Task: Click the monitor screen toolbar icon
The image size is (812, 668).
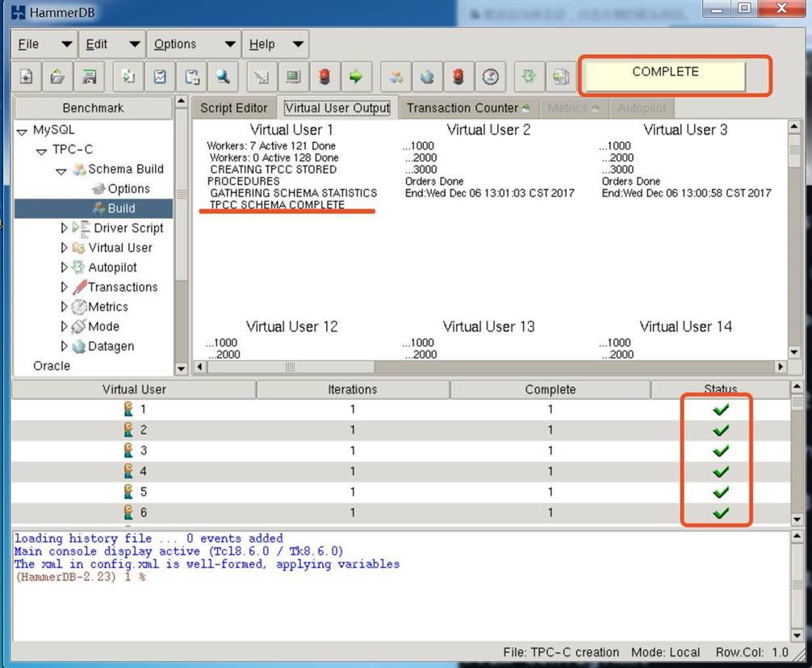Action: pos(293,77)
